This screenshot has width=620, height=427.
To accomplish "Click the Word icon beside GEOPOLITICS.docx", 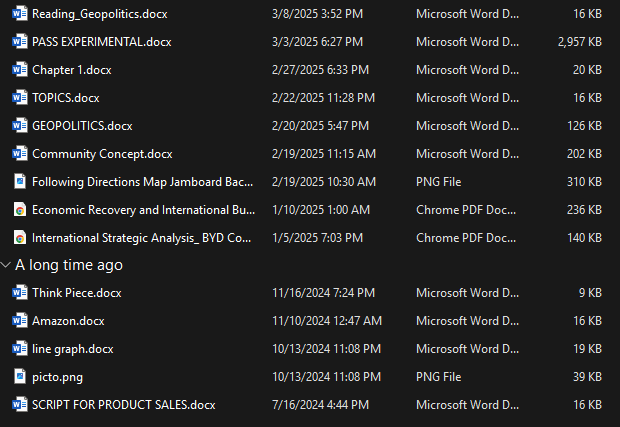I will (x=20, y=126).
